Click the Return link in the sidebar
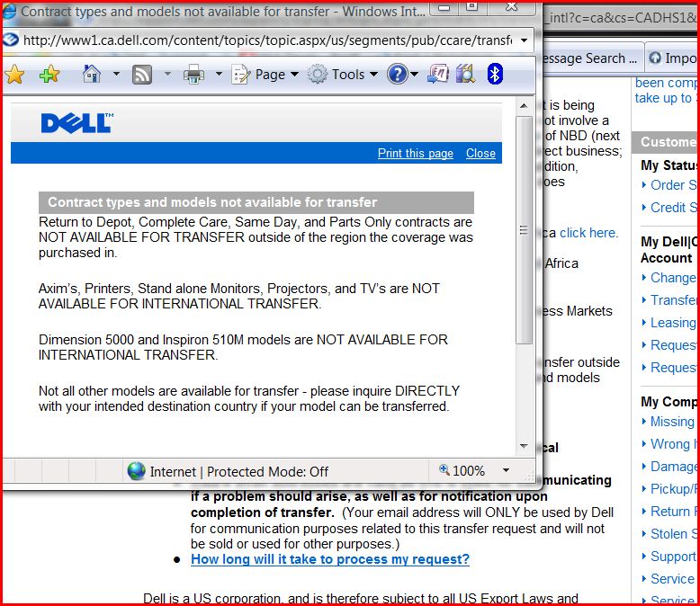This screenshot has height=606, width=700. coord(673,512)
